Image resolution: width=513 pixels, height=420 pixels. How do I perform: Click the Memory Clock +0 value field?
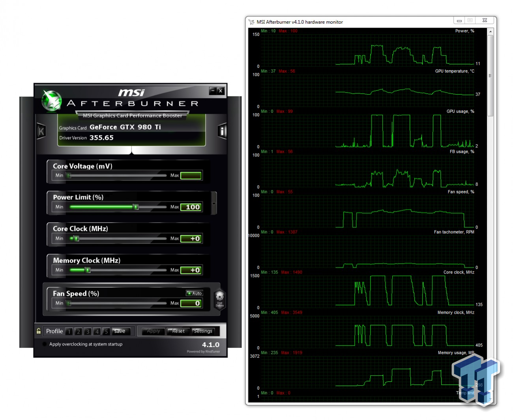pyautogui.click(x=191, y=270)
